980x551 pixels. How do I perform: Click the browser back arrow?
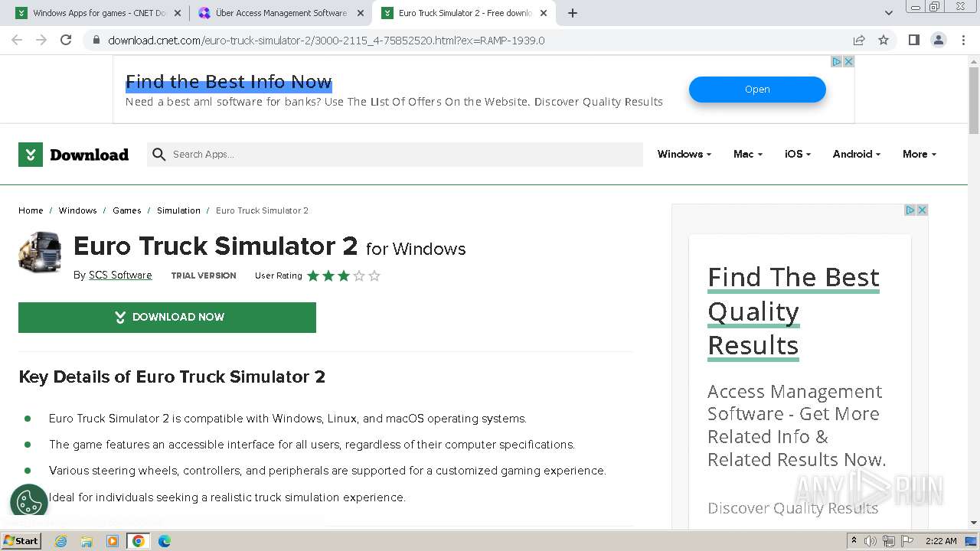tap(17, 40)
